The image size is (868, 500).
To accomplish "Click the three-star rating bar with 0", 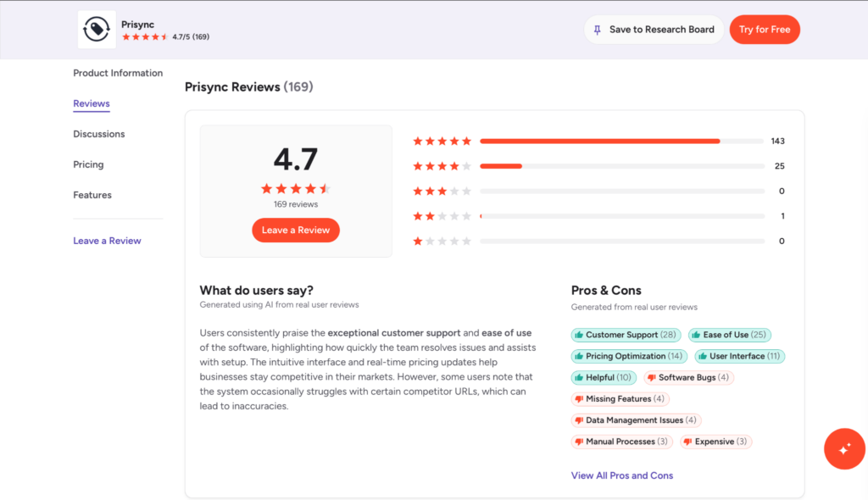I will pos(622,191).
